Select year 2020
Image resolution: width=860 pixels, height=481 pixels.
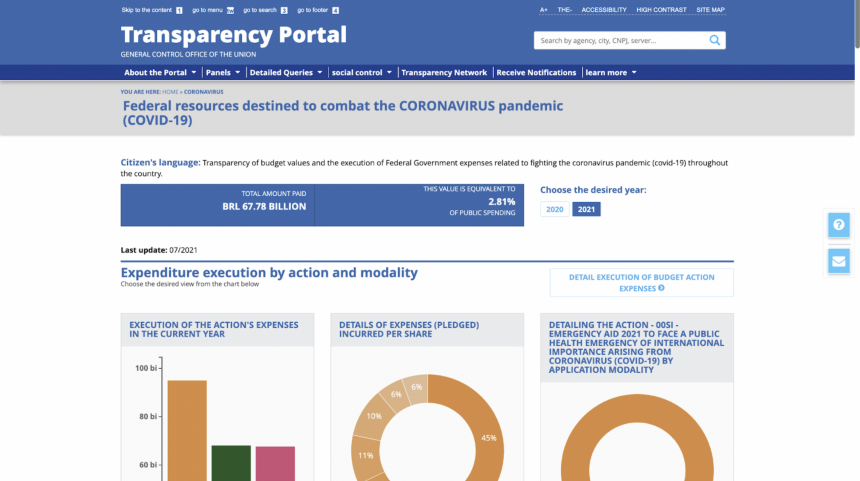555,210
